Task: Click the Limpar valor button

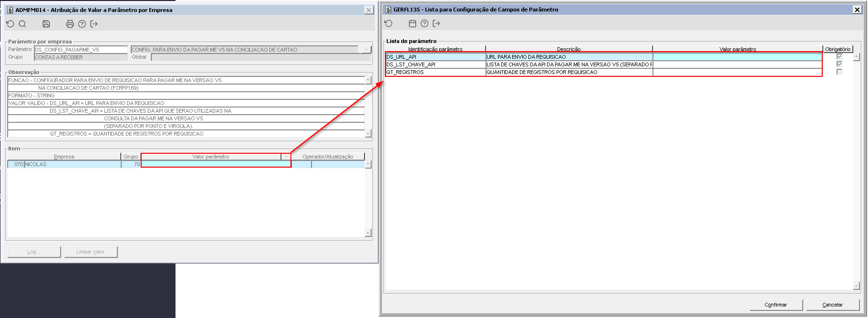Action: click(x=91, y=252)
